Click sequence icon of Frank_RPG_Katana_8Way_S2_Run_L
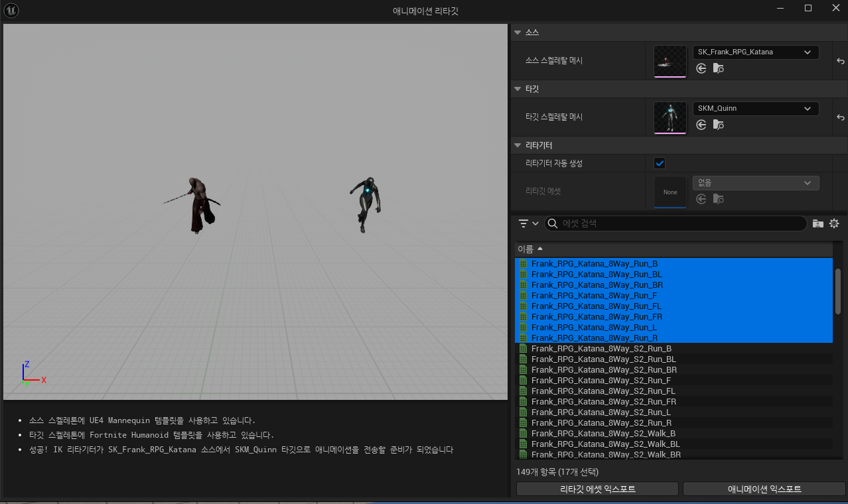848x504 pixels. point(523,412)
